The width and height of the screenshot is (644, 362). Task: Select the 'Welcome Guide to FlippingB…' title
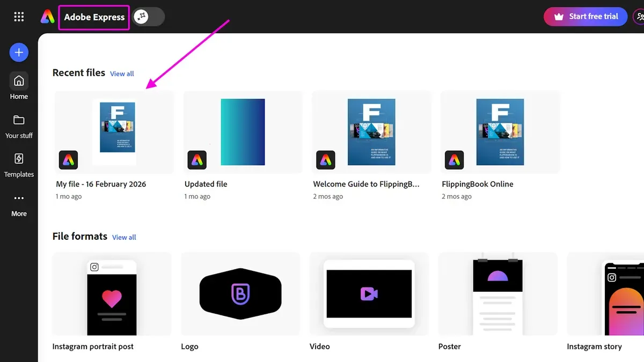coord(367,184)
